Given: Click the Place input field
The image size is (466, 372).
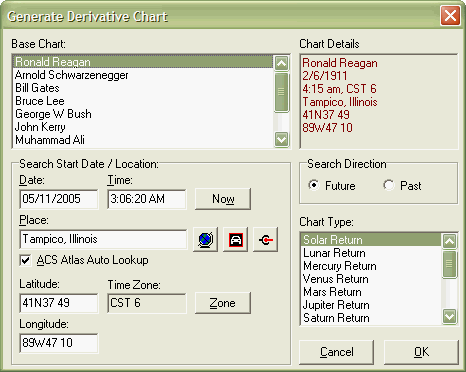Looking at the screenshot, I should [x=103, y=239].
